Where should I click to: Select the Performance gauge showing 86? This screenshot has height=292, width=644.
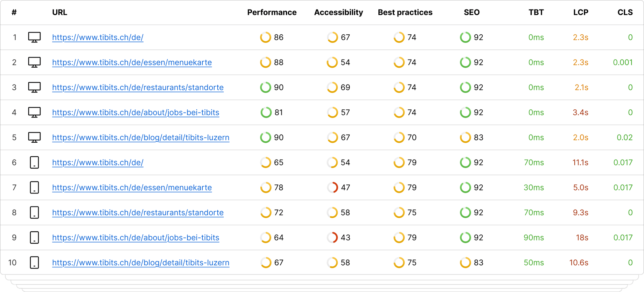[x=266, y=37]
